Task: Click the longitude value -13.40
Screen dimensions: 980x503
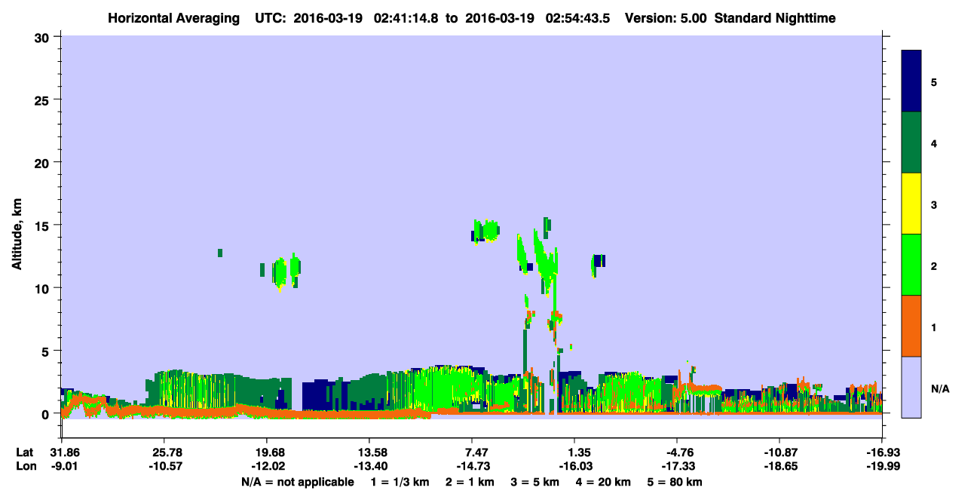Action: pyautogui.click(x=369, y=466)
